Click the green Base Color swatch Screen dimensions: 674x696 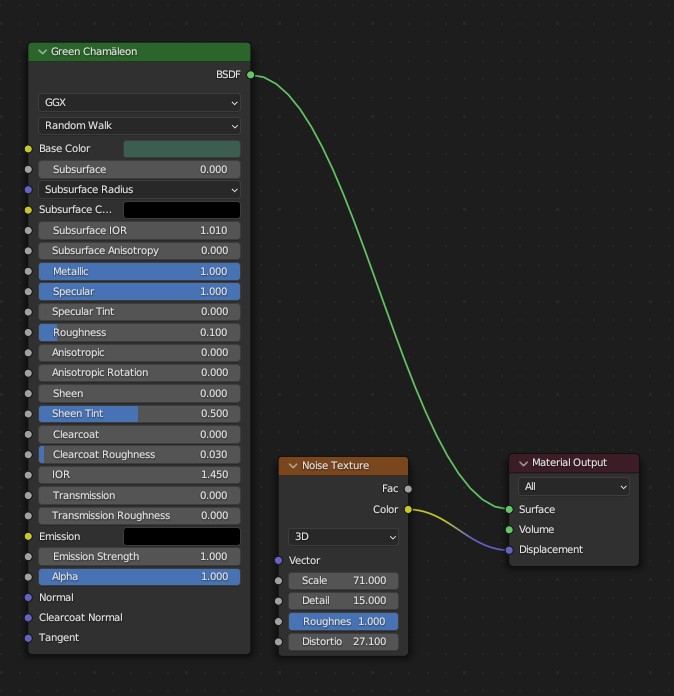(x=181, y=149)
